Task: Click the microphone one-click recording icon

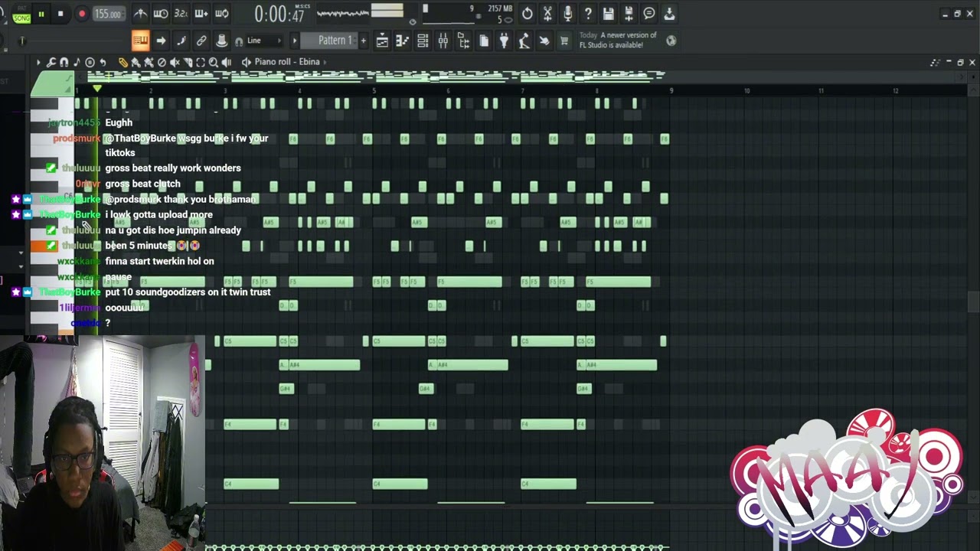Action: (567, 14)
